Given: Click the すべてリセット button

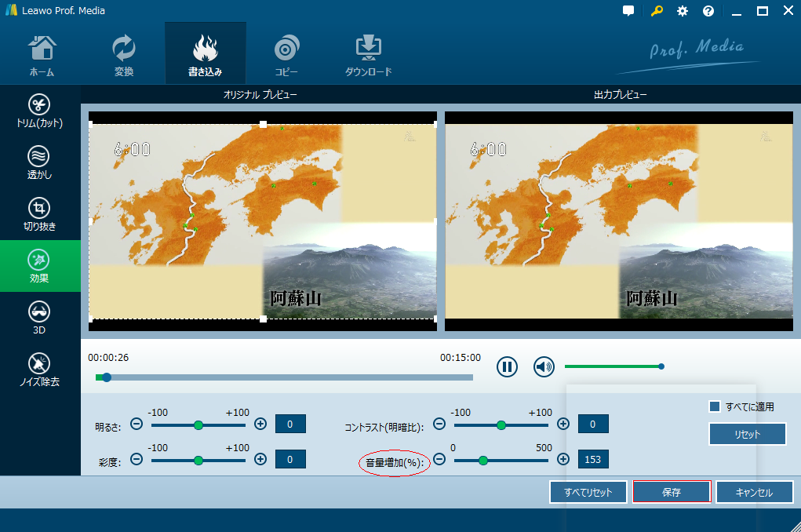Looking at the screenshot, I should pos(588,493).
